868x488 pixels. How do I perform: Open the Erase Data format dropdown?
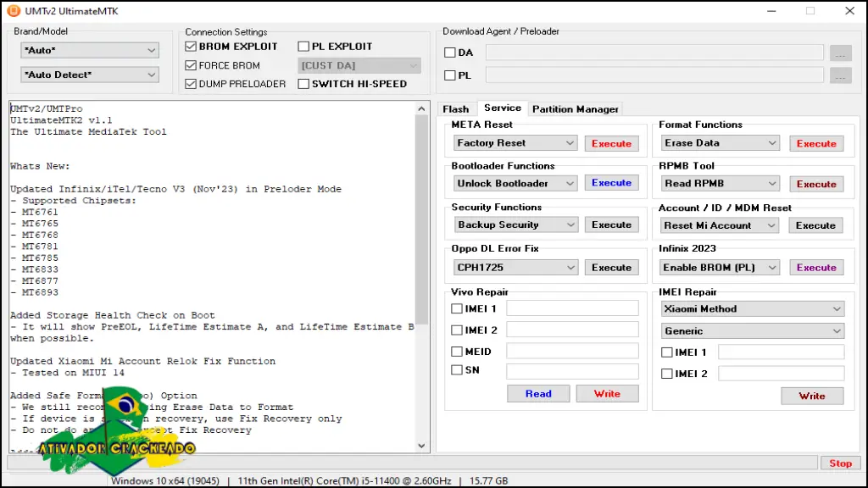click(720, 142)
